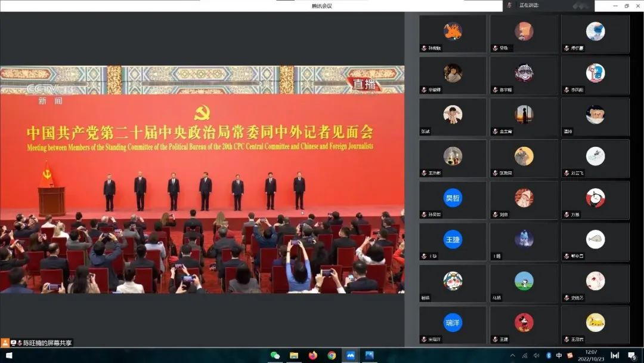644x363 pixels.
Task: Select the Mickey Mouse avatar participant tile
Action: [x=524, y=322]
